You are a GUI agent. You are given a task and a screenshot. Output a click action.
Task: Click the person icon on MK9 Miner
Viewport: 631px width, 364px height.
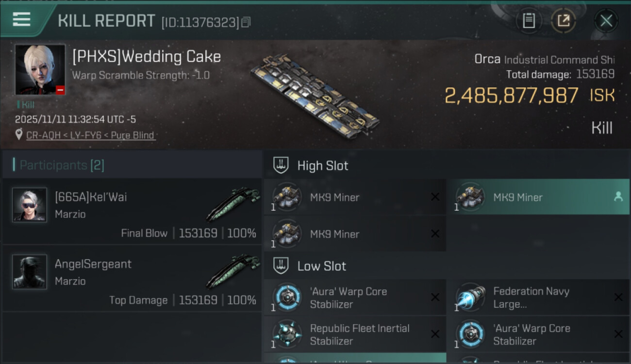point(618,197)
